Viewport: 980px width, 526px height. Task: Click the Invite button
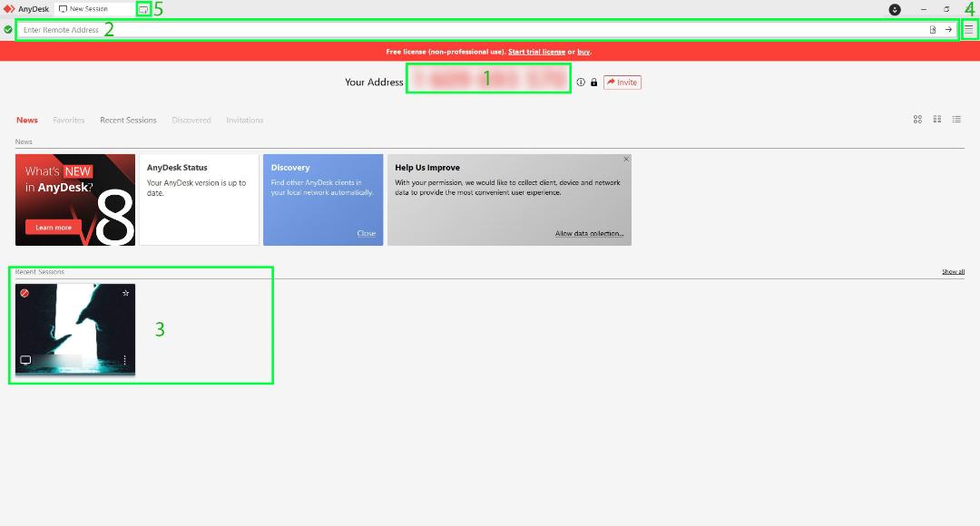point(622,83)
